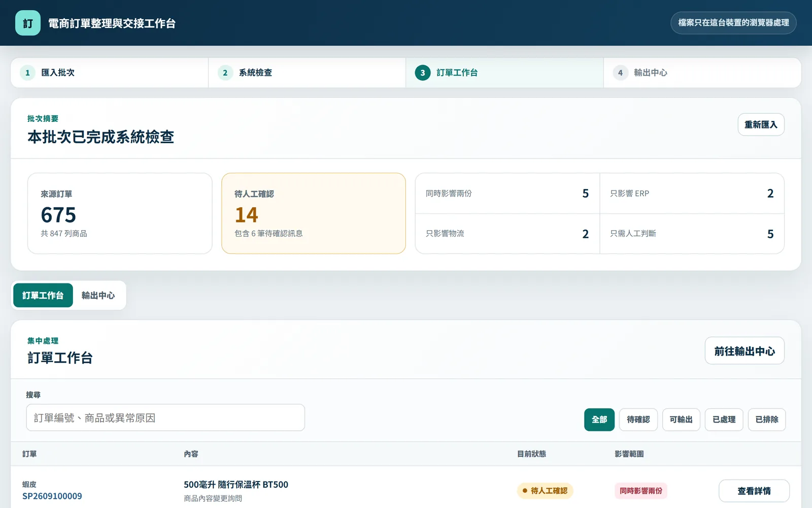This screenshot has width=812, height=508.
Task: Switch to the 訂單工作台 sub-tab
Action: (x=43, y=295)
